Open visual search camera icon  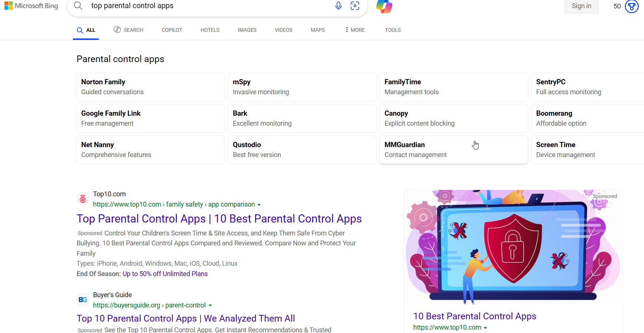(355, 6)
